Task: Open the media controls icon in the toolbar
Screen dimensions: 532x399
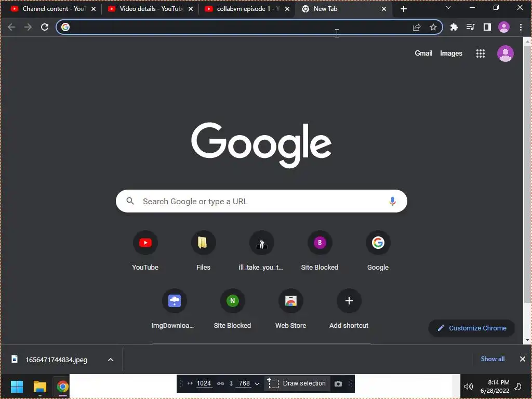Action: [471, 27]
